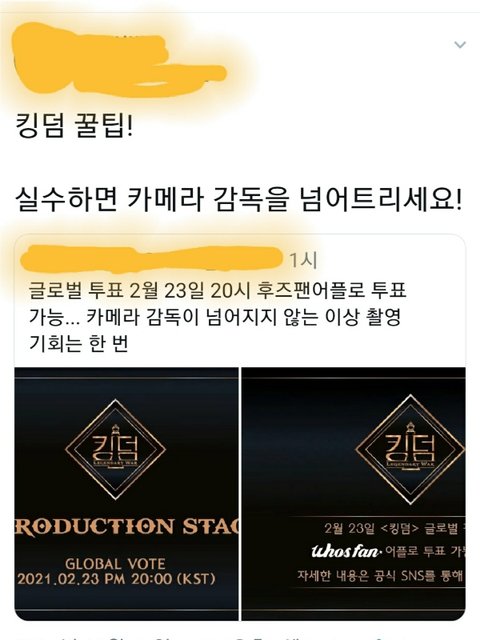This screenshot has width=480, height=640.
Task: Click the '자세한 내용은 공식 SNS를 통해' line
Action: [x=380, y=576]
